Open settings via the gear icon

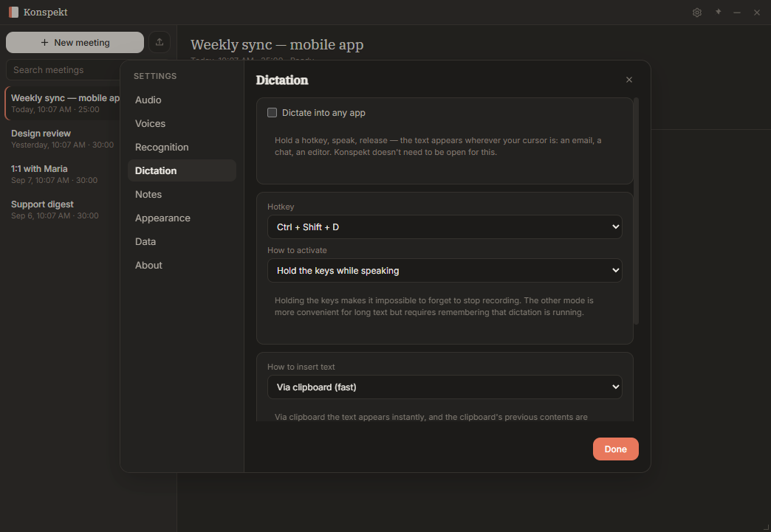click(x=696, y=13)
